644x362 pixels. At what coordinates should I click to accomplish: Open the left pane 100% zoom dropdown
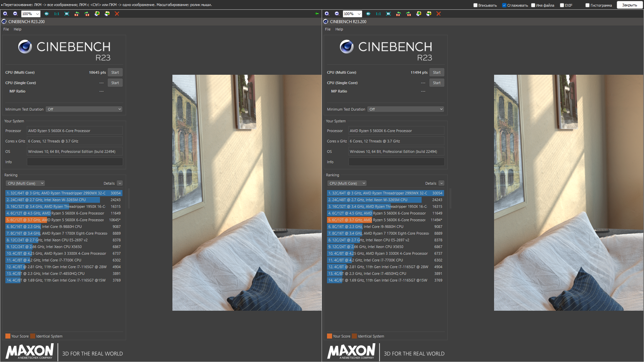(38, 14)
